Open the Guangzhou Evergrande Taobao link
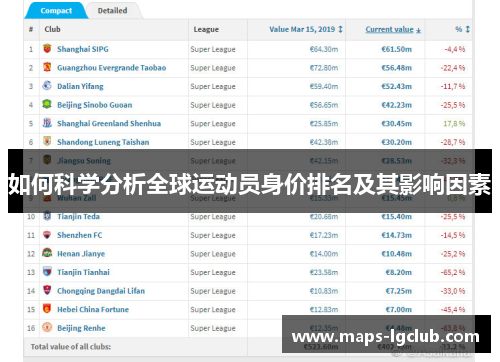Screen dimensions: 500x362 112,68
